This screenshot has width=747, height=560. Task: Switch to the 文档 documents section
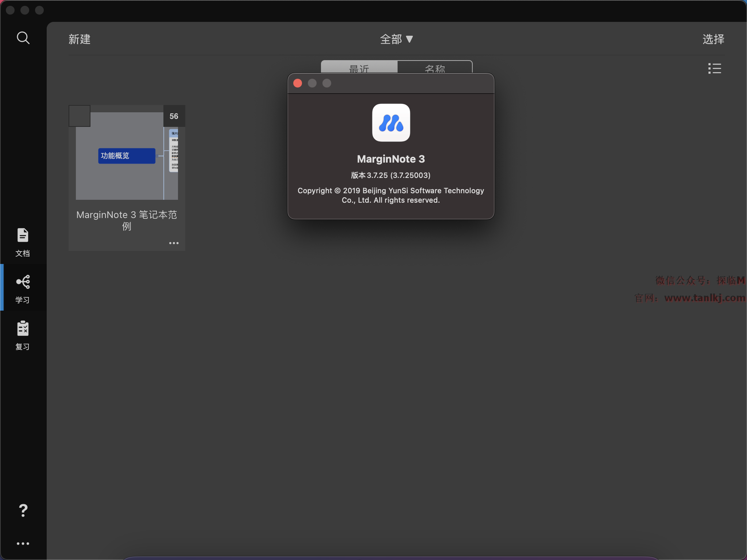tap(23, 242)
